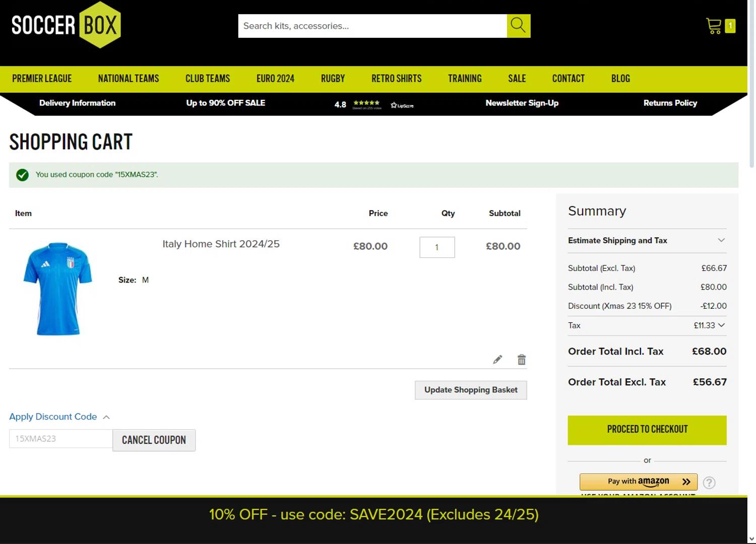Click the Amazon Pay help question icon

(709, 483)
